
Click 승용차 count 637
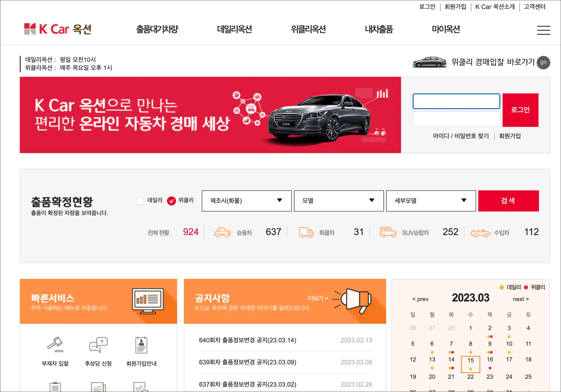[273, 232]
